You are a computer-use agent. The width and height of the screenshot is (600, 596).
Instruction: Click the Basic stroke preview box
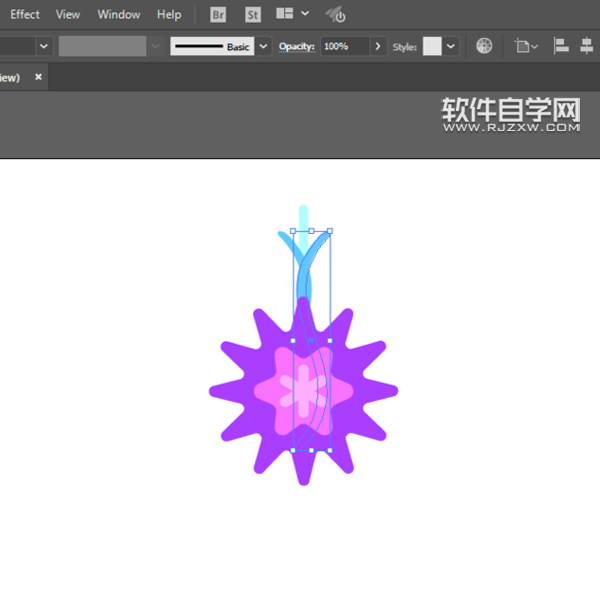coord(212,46)
